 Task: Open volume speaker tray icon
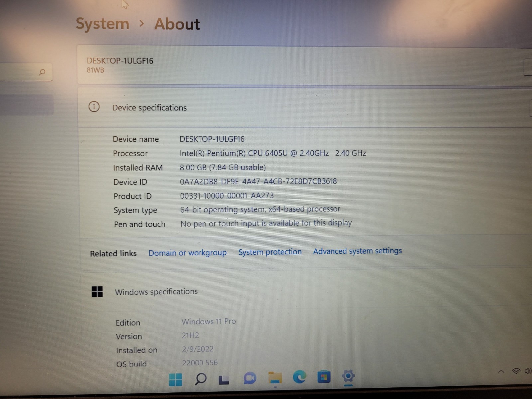click(528, 371)
